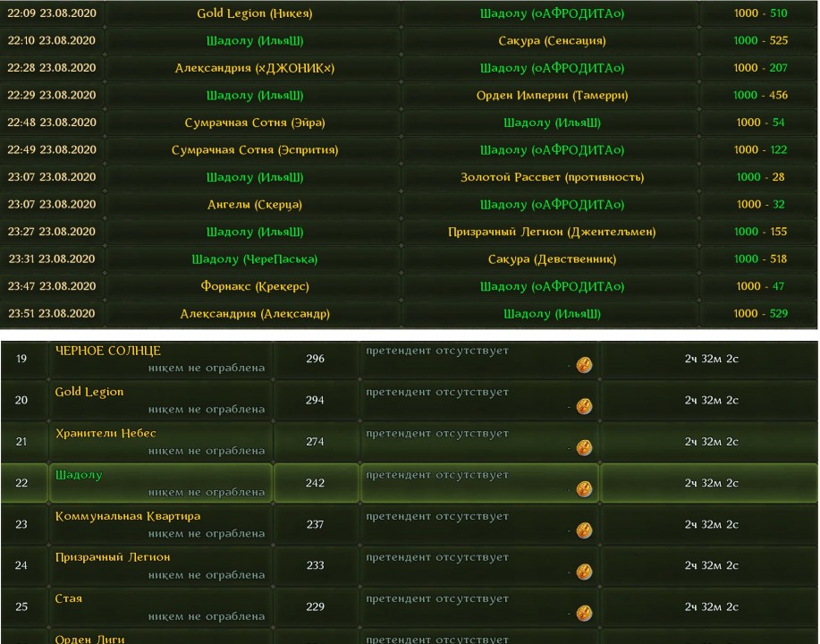
Task: Select Шадолу (ИльяШ) in 22:10 row
Action: tap(255, 41)
